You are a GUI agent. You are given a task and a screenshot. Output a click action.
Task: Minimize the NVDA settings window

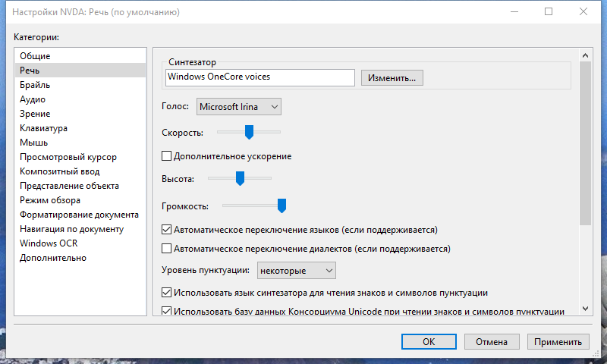point(514,12)
